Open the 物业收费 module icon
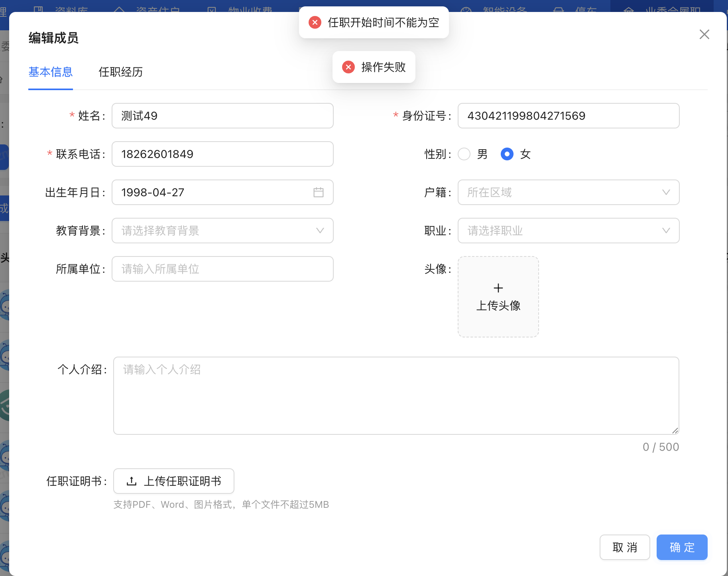 [x=212, y=9]
